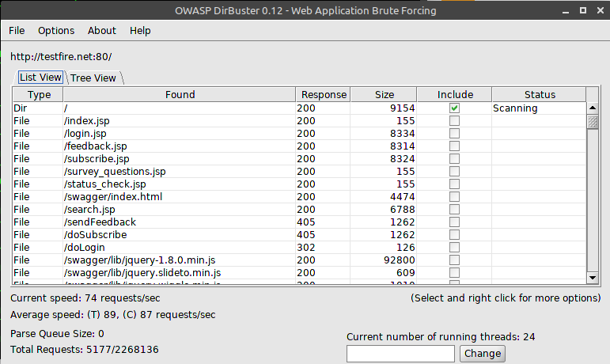Viewport: 610px width, 364px height.
Task: Open the About menu
Action: [x=101, y=30]
